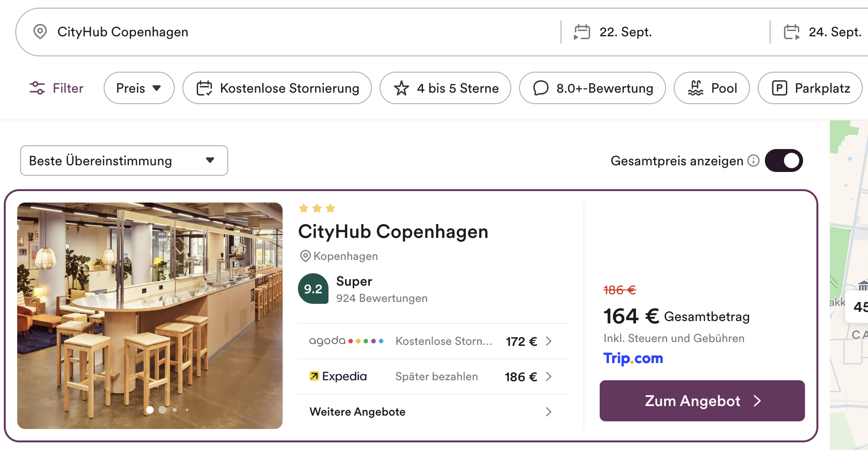
Task: Expand Weitere Angebote
Action: click(x=433, y=412)
